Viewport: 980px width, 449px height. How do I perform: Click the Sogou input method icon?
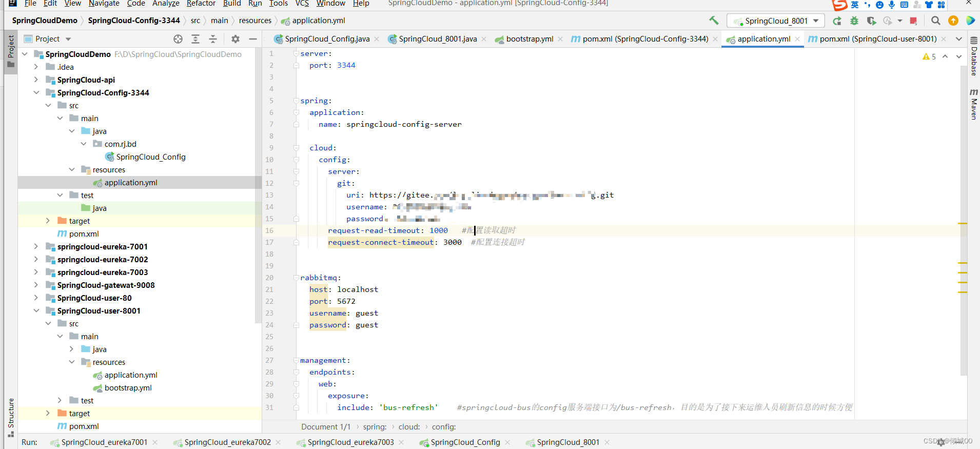[x=839, y=5]
